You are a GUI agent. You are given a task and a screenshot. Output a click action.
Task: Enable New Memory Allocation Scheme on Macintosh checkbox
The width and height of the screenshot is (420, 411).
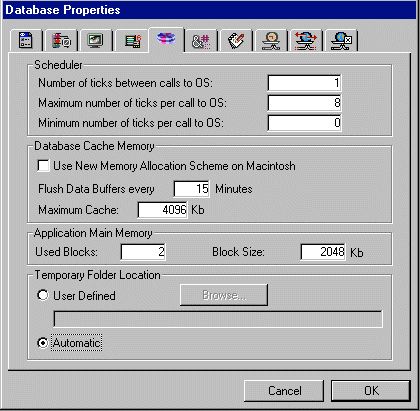pyautogui.click(x=43, y=165)
